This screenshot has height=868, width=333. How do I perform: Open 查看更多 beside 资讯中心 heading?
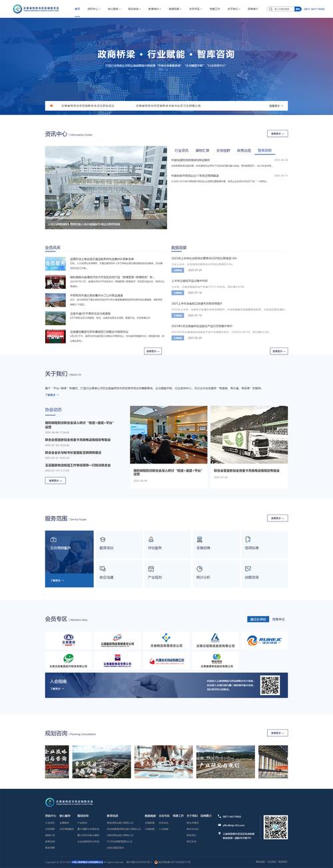pyautogui.click(x=277, y=134)
